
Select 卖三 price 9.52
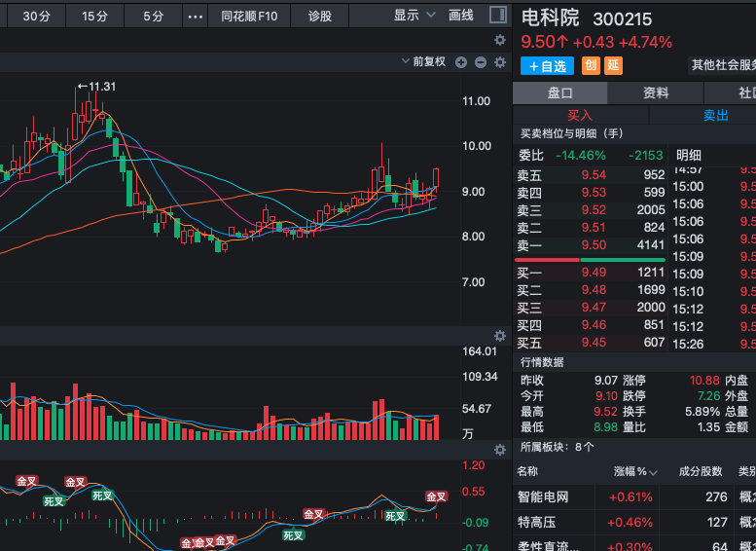[x=594, y=210]
